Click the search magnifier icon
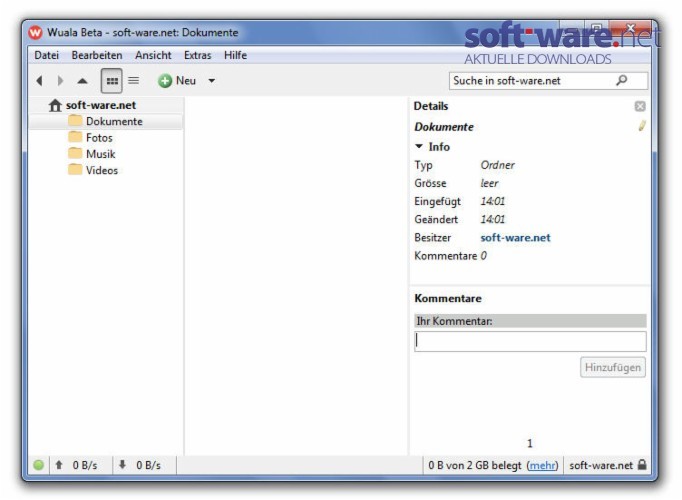682x500 pixels. [x=622, y=80]
